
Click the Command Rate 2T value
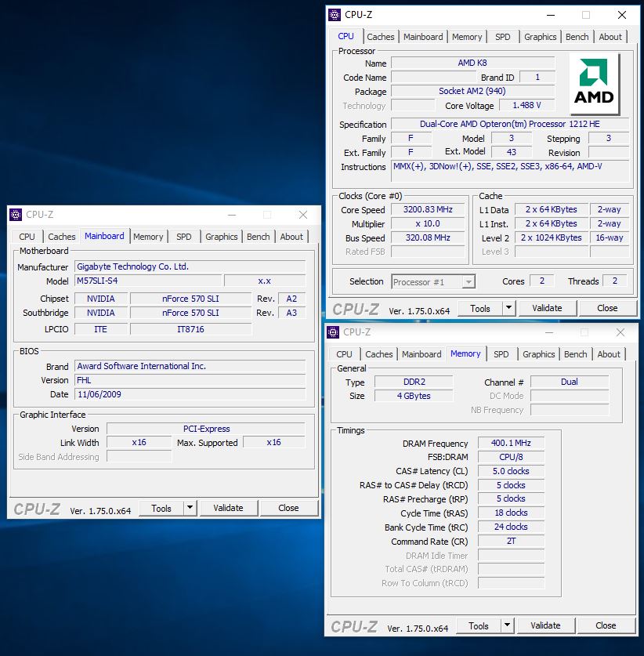point(511,541)
